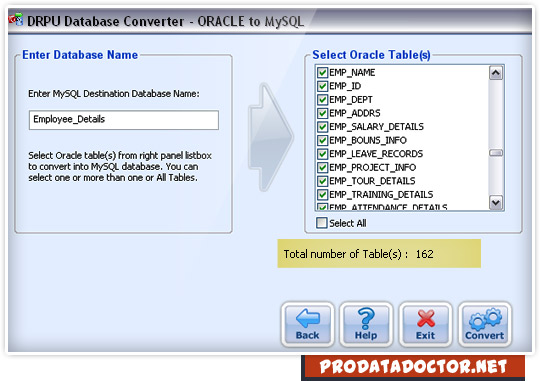Uncheck the EMP_DEPT table checkbox

[x=322, y=100]
